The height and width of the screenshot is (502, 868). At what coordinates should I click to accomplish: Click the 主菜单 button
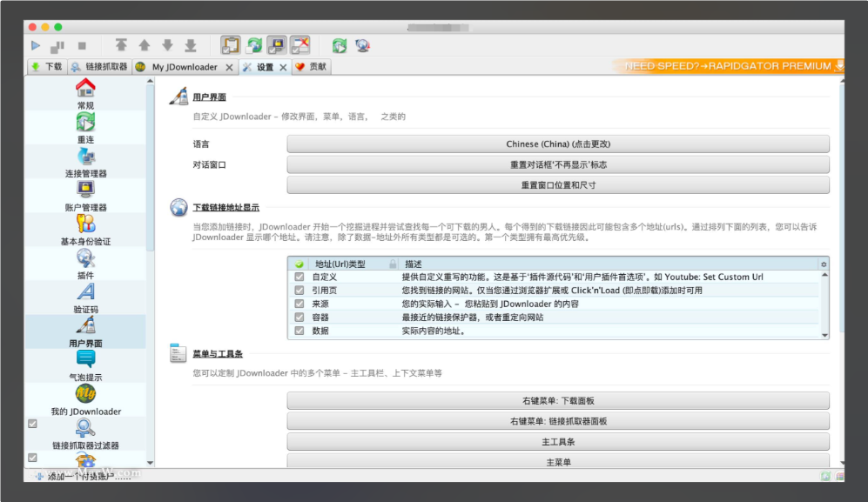click(558, 461)
